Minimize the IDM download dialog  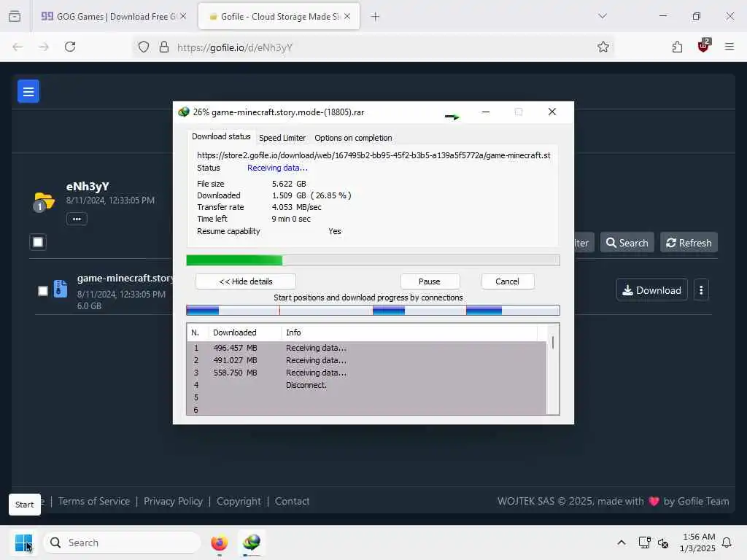[x=485, y=112]
